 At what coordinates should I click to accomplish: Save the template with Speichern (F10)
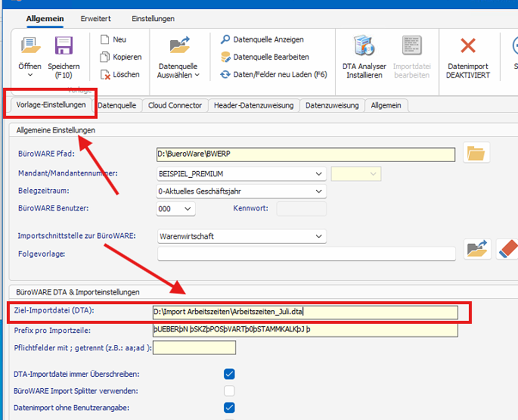point(64,46)
